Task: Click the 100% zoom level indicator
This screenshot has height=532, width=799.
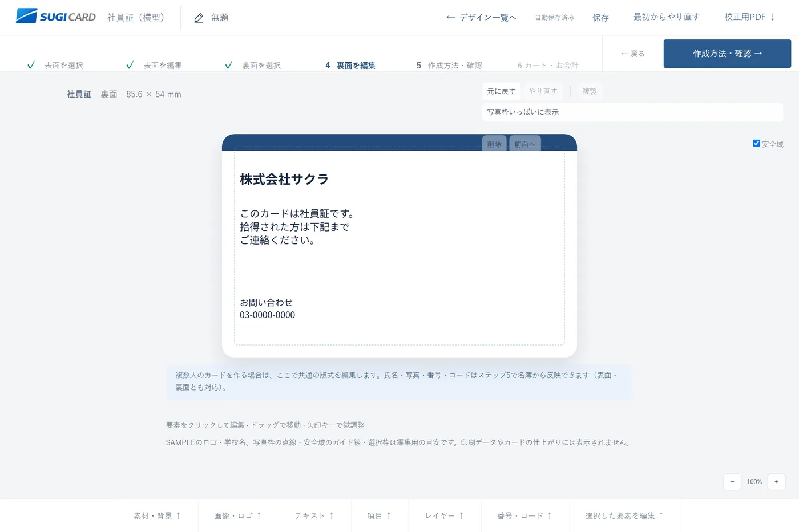Action: point(754,482)
